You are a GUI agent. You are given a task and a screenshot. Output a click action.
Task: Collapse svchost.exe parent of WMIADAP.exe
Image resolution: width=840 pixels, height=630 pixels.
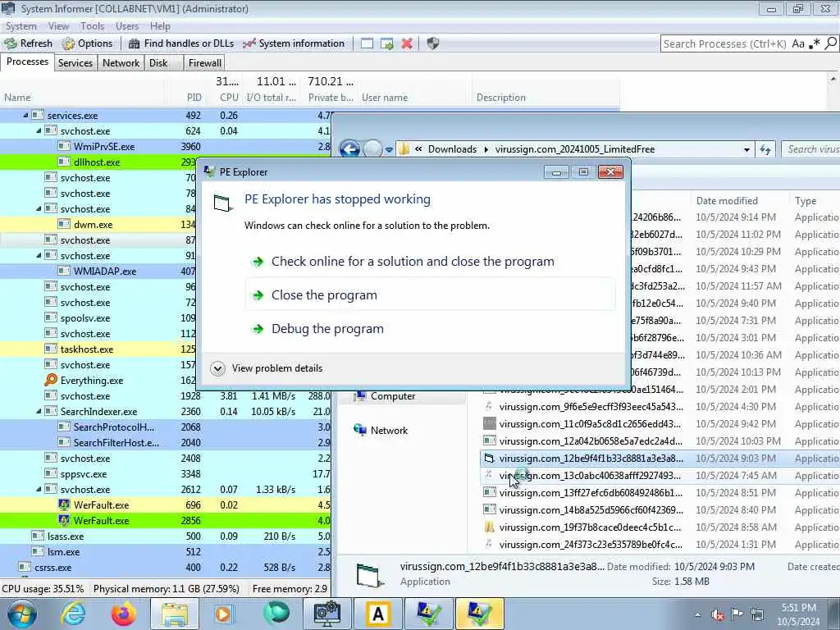click(x=39, y=256)
